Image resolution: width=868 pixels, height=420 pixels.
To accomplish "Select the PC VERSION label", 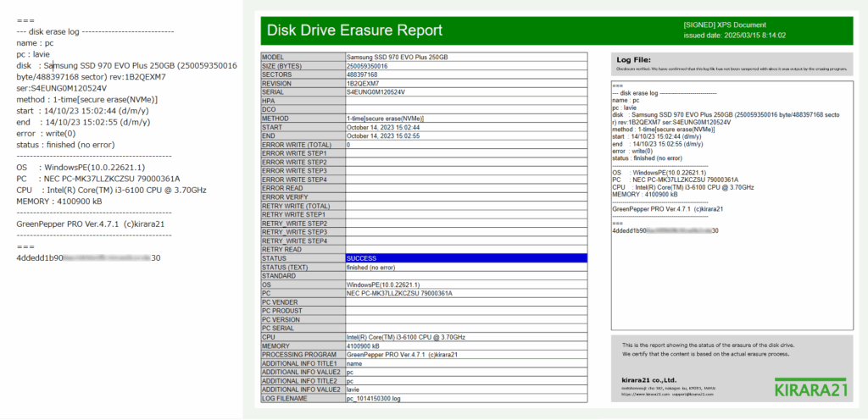I will coord(303,319).
